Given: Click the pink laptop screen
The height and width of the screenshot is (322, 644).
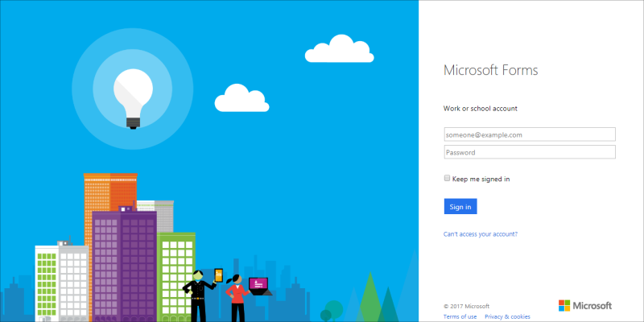Looking at the screenshot, I should pos(258,283).
